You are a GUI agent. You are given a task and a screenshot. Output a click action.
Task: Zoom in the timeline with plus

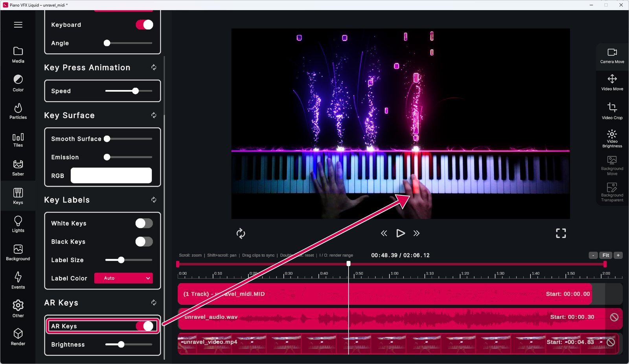click(618, 256)
